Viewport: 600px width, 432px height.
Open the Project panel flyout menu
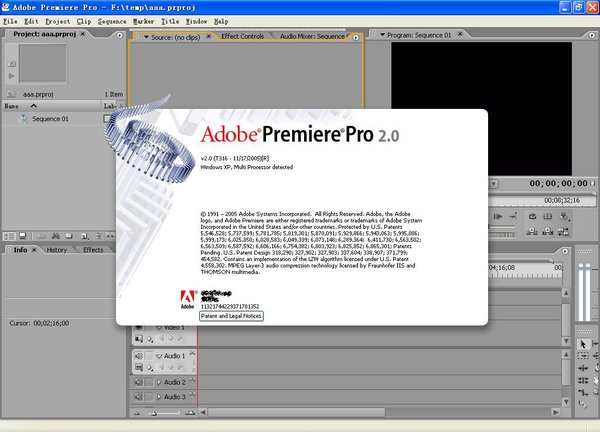coord(120,35)
